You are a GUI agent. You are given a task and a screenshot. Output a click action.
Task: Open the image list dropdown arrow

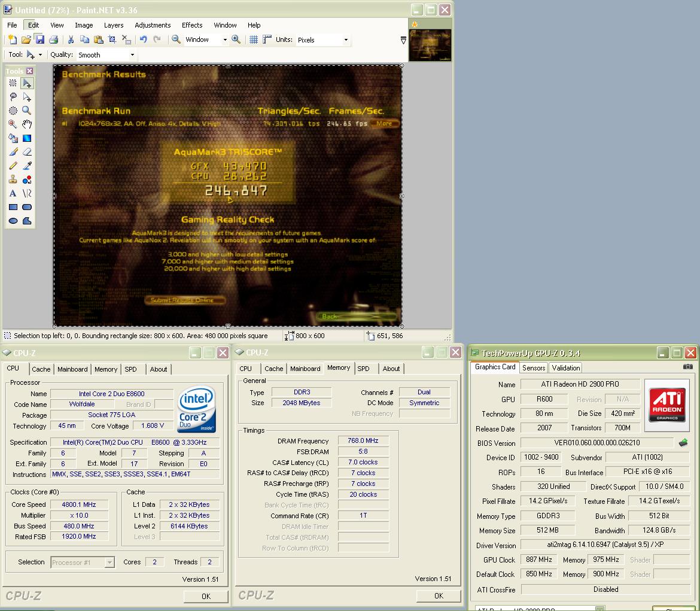[403, 41]
